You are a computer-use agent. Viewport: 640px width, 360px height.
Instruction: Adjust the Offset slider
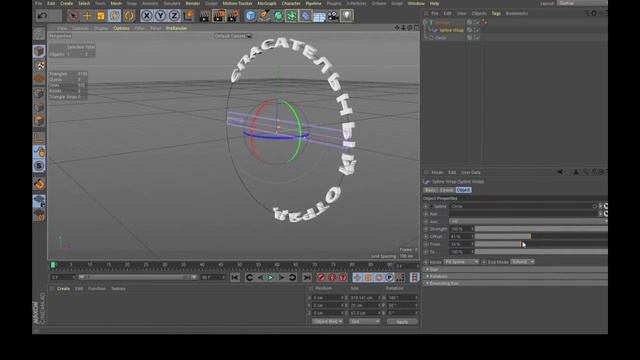coord(541,236)
